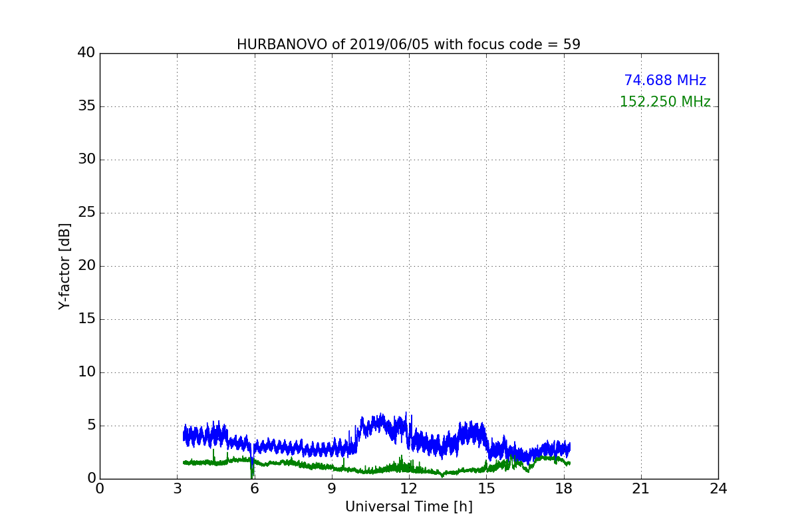Click y-axis tick label 15
The width and height of the screenshot is (798, 532).
point(86,319)
